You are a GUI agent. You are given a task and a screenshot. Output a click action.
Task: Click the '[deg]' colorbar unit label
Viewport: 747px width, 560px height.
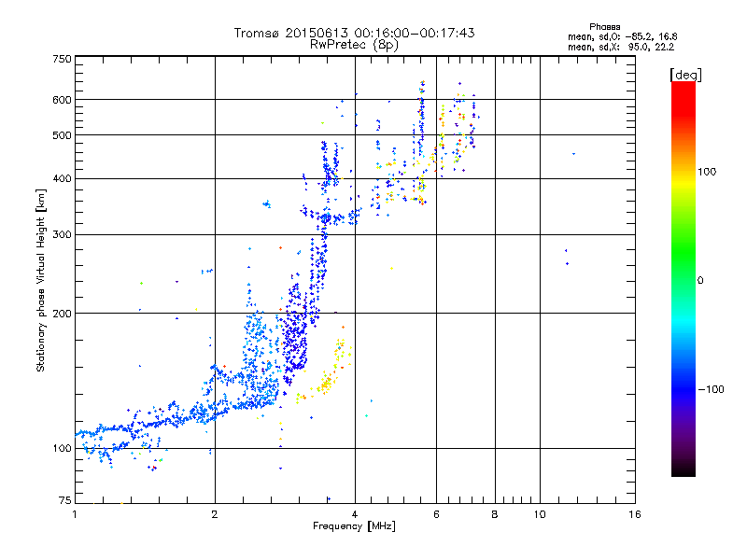(x=685, y=75)
